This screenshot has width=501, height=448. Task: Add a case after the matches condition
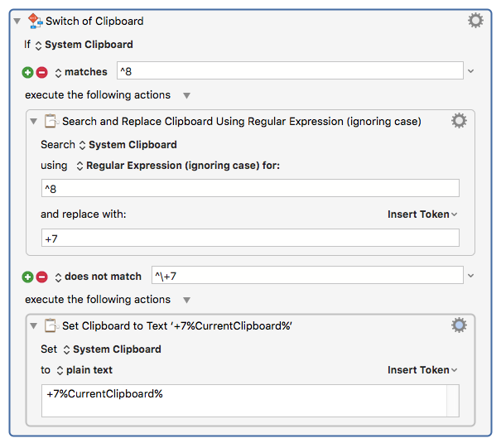(28, 73)
